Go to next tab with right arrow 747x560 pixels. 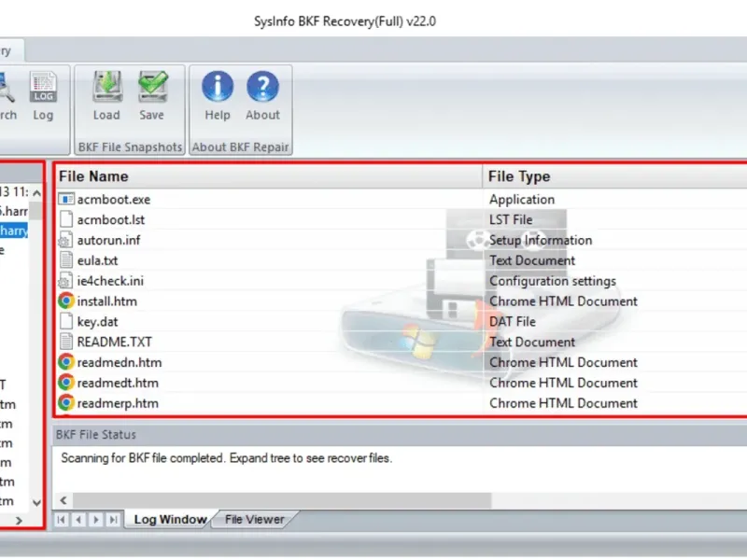[96, 520]
